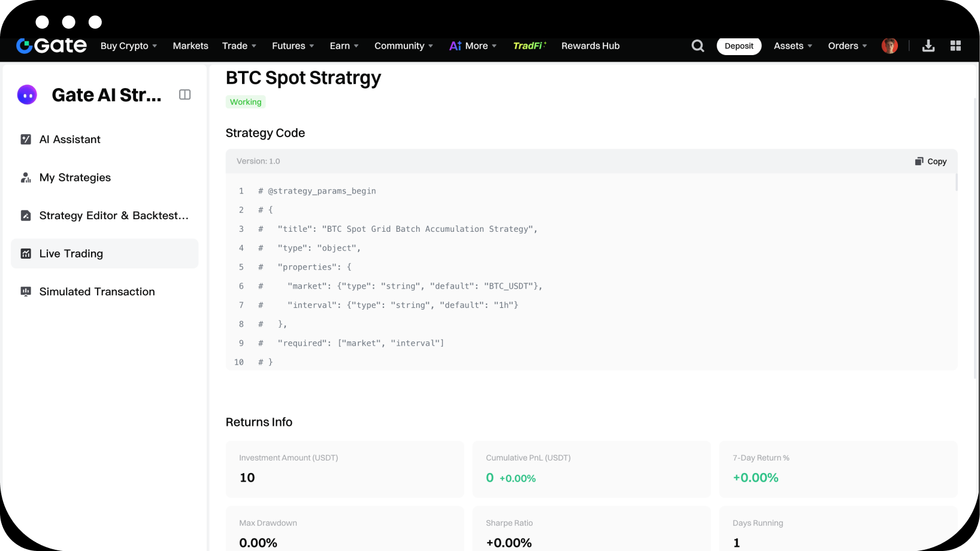
Task: Click the code line starting with "required"
Action: [351, 343]
